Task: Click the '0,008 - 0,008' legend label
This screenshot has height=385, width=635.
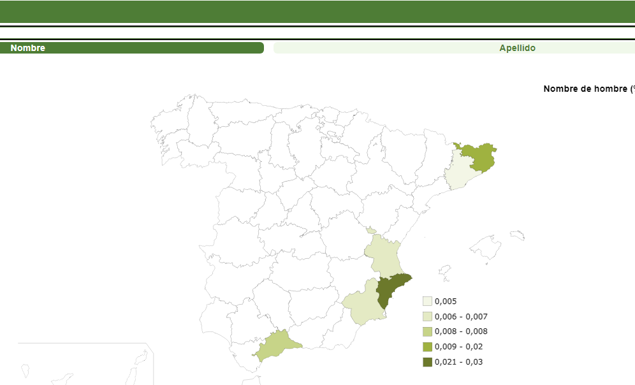Action: [461, 332]
